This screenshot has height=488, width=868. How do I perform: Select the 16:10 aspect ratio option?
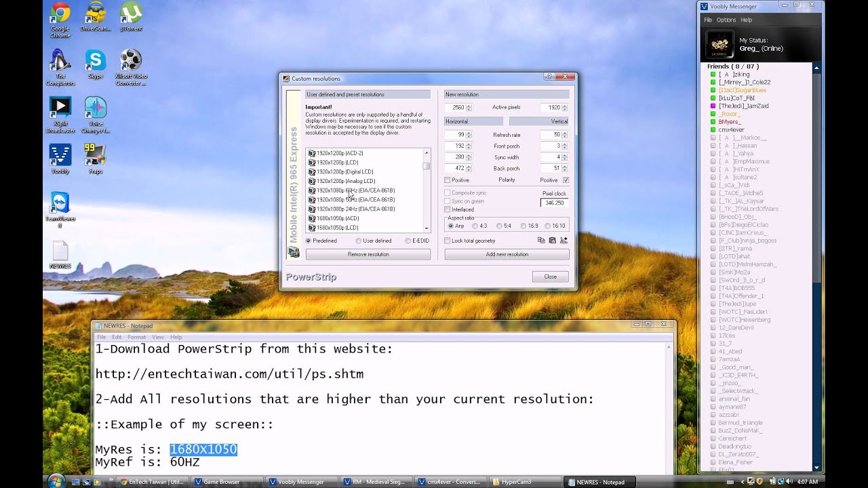point(548,226)
